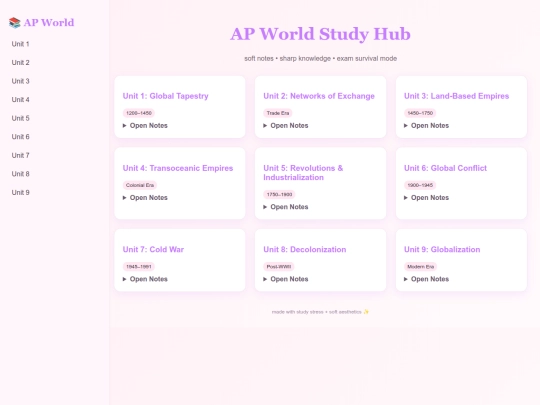The image size is (540, 405).
Task: Expand Open Notes under Revolutions & Industrialization
Action: pos(285,207)
